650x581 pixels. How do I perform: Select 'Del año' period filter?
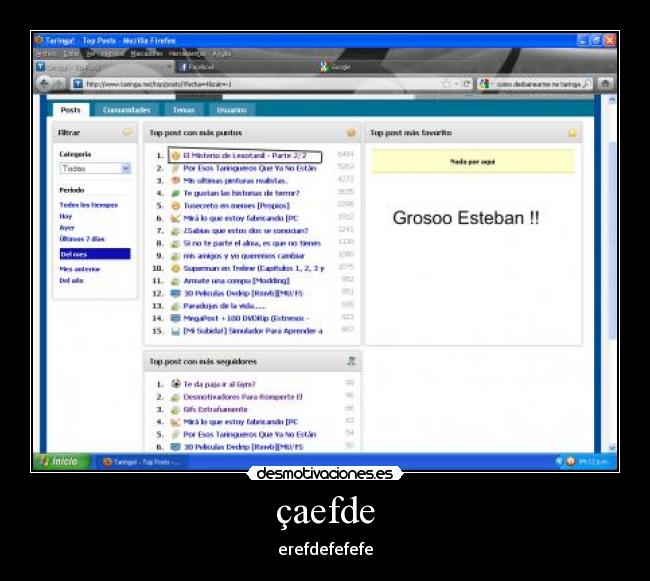71,281
